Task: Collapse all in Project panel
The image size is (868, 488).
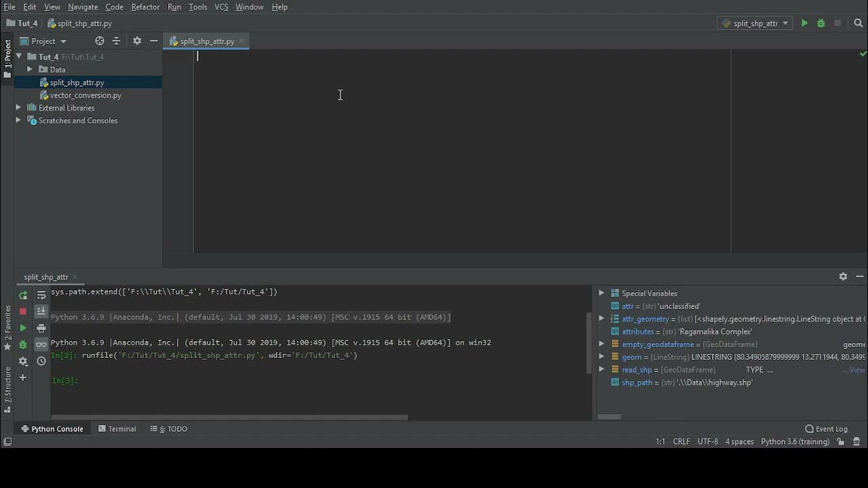Action: click(x=116, y=41)
